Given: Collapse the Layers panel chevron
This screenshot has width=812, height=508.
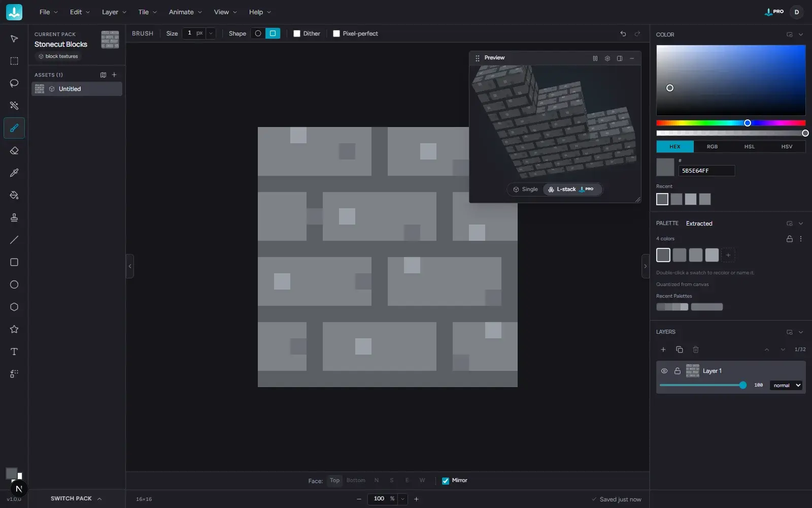Looking at the screenshot, I should [x=801, y=332].
